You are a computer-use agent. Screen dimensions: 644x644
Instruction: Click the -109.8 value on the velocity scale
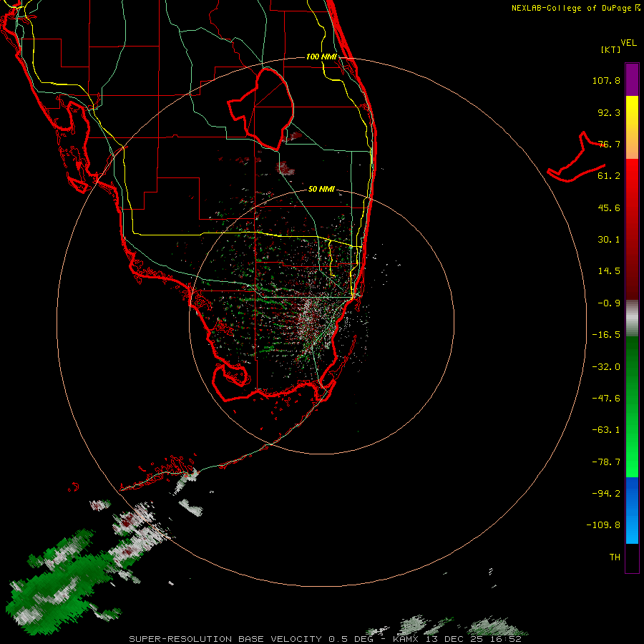[603, 525]
